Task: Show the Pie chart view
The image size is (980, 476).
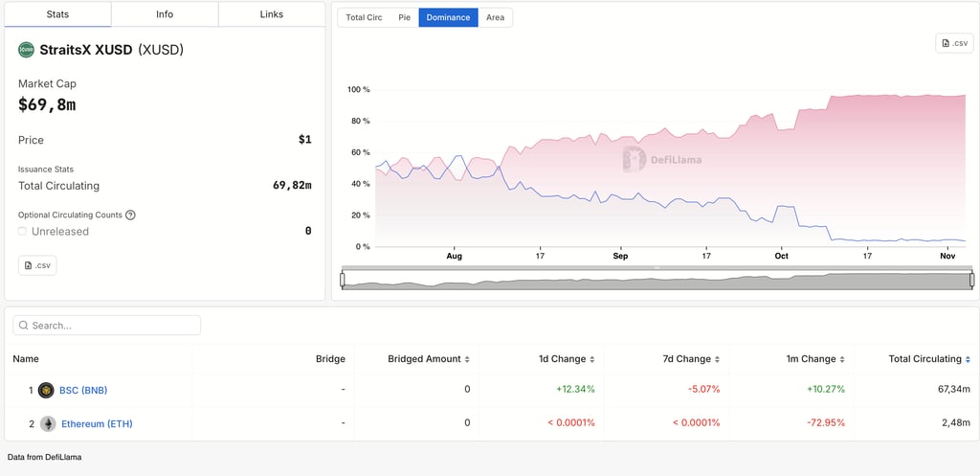Action: tap(404, 17)
